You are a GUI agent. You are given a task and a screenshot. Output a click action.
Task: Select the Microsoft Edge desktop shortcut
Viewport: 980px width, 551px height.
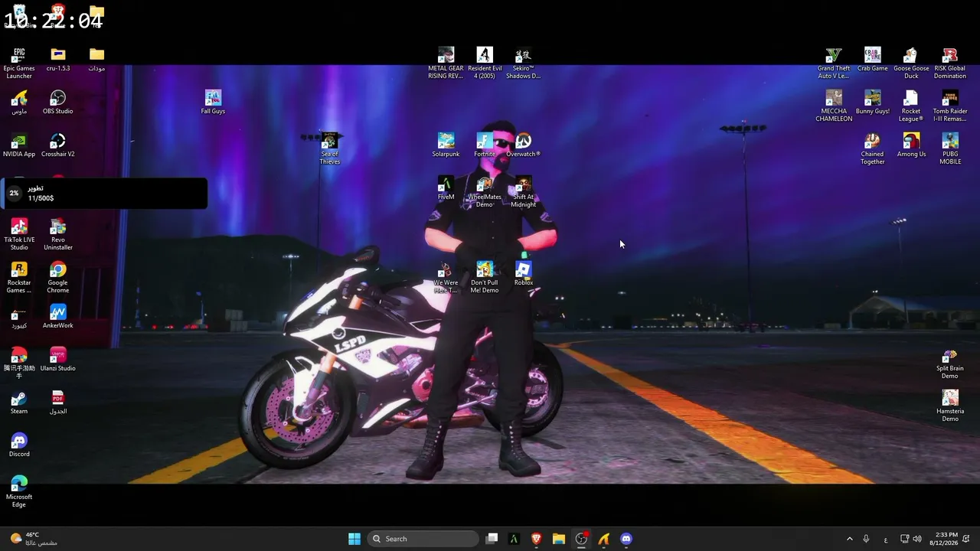pyautogui.click(x=19, y=491)
